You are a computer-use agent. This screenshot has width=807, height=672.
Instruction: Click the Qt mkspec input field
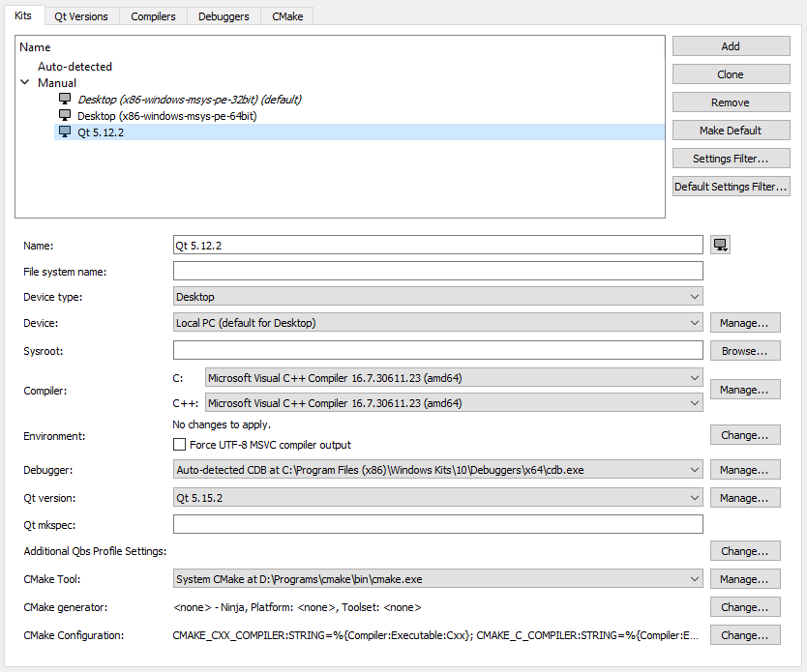[438, 524]
